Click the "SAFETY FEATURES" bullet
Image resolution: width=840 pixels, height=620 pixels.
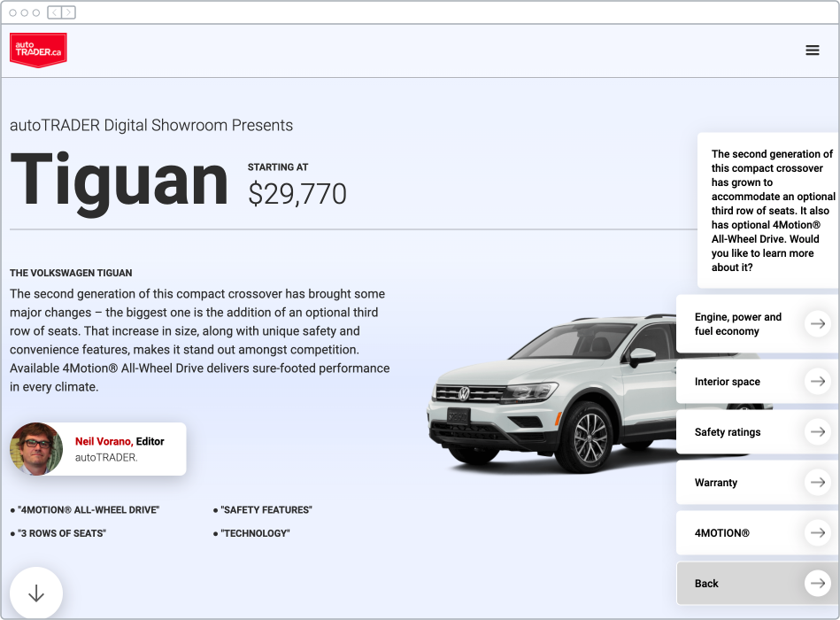263,509
